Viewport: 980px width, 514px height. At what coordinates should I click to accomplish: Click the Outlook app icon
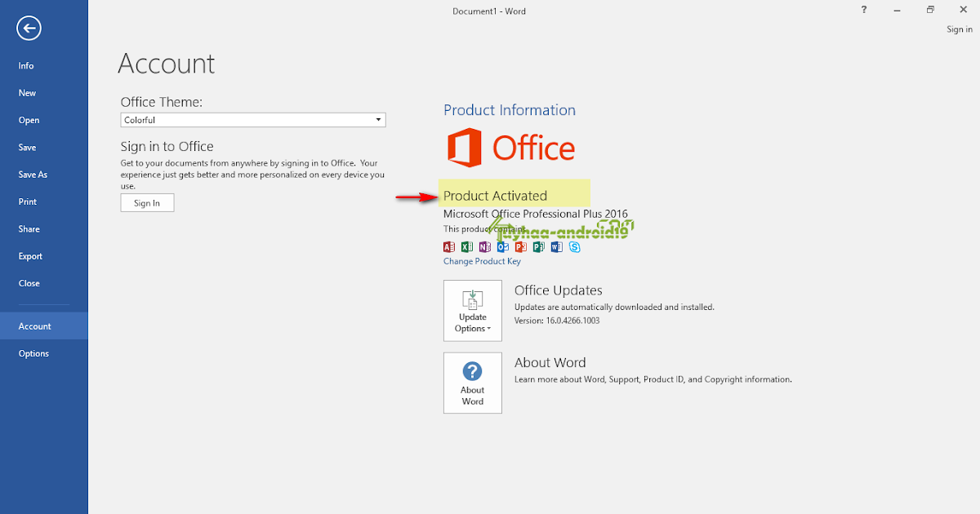tap(502, 246)
